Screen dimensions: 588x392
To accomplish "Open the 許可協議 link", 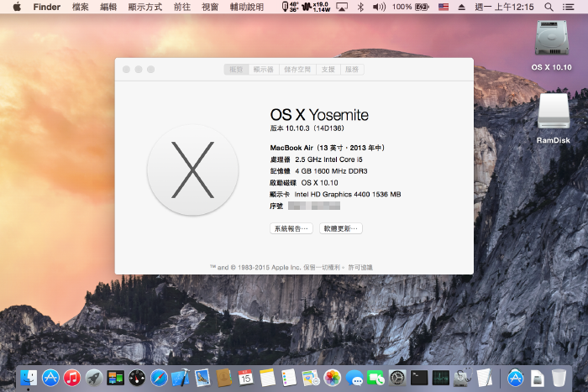I will tap(360, 267).
